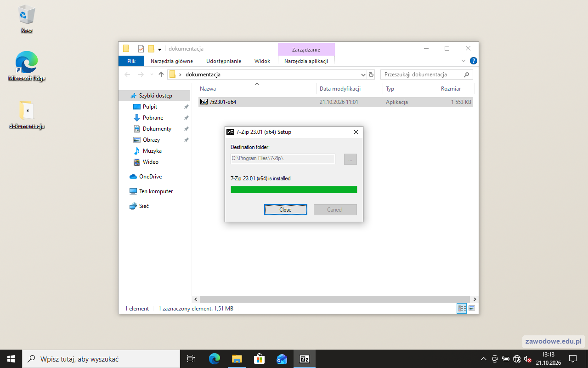Select Ten komputer in the navigation pane

pyautogui.click(x=155, y=191)
